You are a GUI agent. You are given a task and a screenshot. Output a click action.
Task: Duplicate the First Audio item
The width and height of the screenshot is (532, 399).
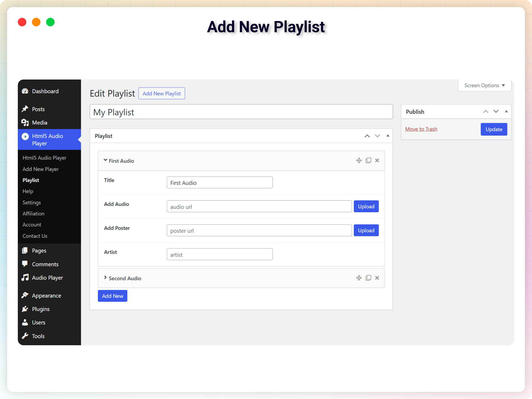[x=368, y=160]
